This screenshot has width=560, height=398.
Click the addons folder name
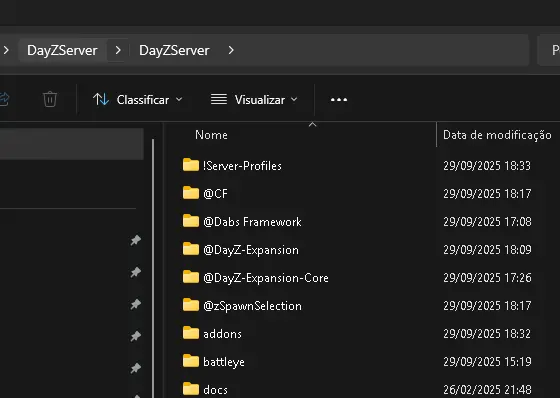click(x=222, y=334)
